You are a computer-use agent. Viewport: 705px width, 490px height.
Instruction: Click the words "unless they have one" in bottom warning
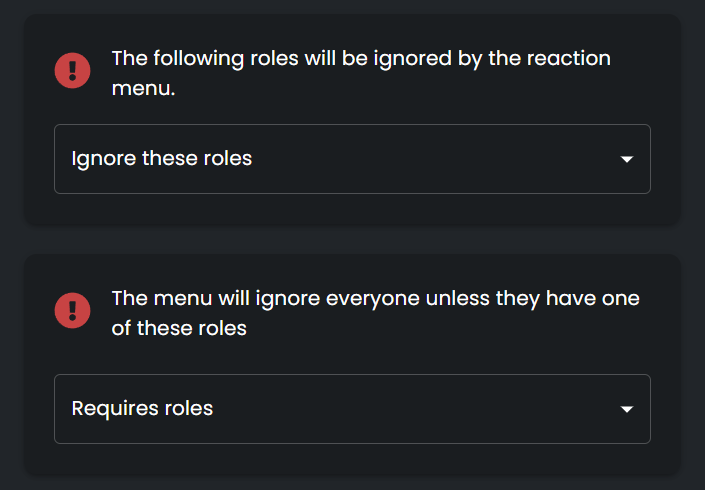point(532,299)
